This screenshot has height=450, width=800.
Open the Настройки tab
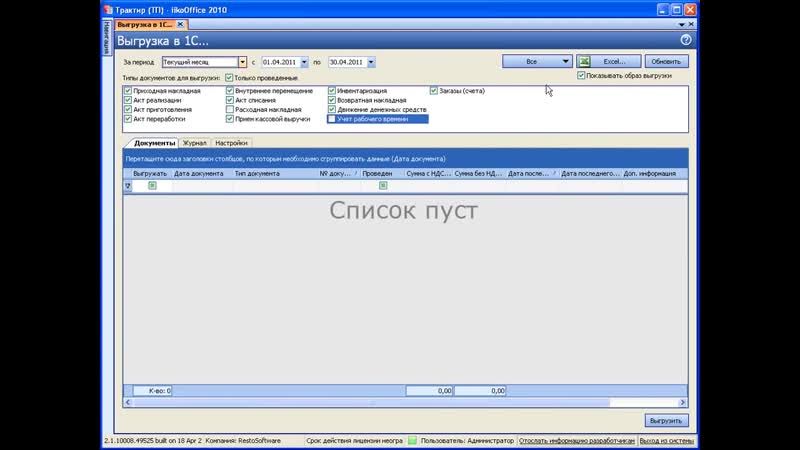click(231, 143)
